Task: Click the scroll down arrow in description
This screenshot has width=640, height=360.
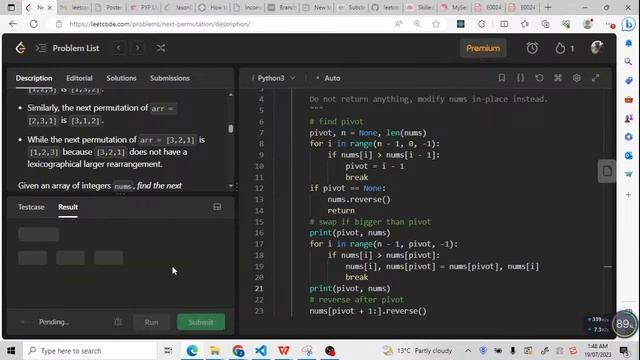Action: pyautogui.click(x=231, y=186)
